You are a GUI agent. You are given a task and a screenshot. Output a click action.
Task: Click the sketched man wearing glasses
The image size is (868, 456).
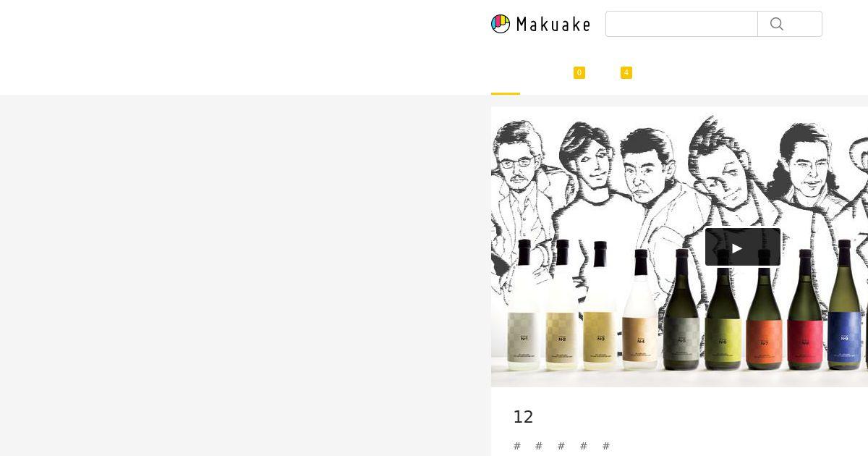tap(519, 181)
